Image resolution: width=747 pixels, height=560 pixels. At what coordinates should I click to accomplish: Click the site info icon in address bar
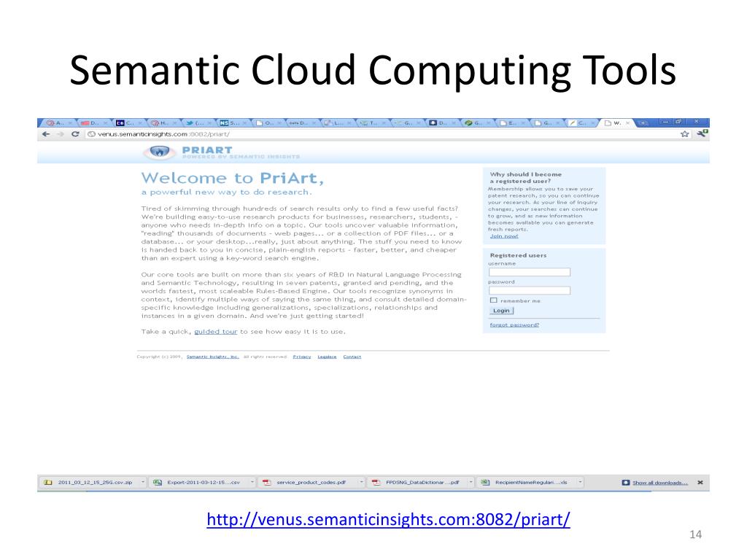[91, 134]
